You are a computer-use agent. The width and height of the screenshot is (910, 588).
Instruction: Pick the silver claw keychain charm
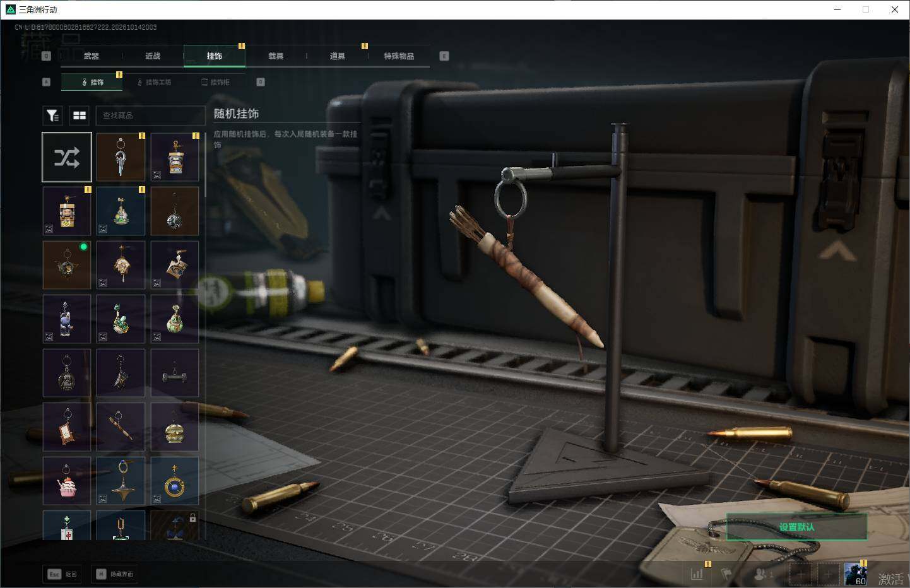tap(121, 157)
